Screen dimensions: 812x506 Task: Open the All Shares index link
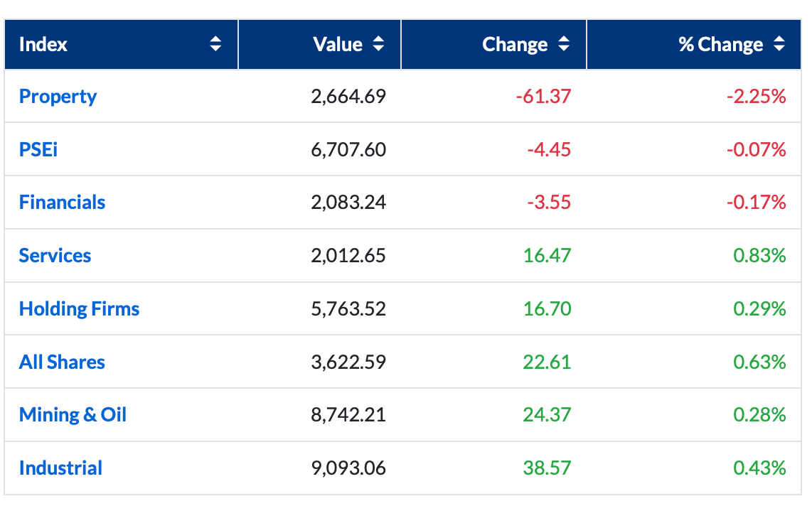click(62, 362)
